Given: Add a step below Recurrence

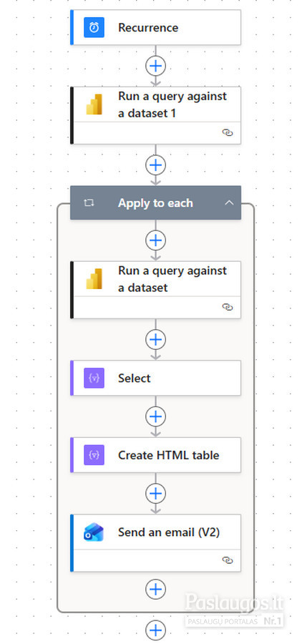Looking at the screenshot, I should 156,66.
